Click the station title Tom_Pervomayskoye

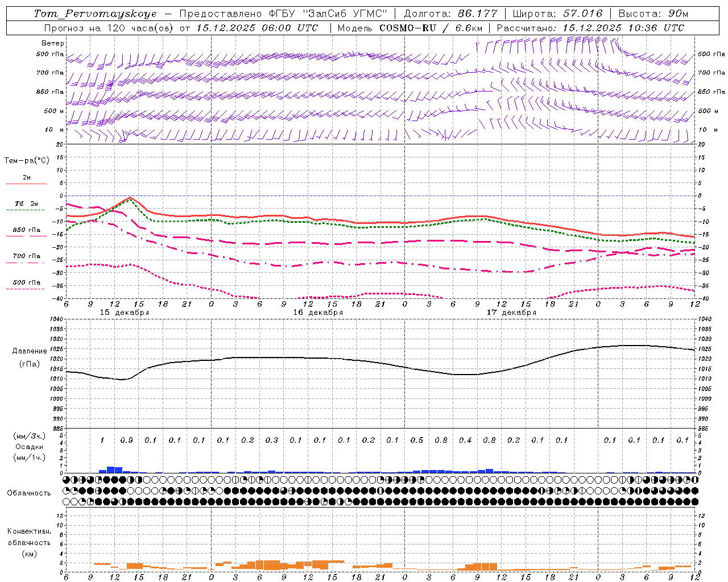(x=95, y=14)
